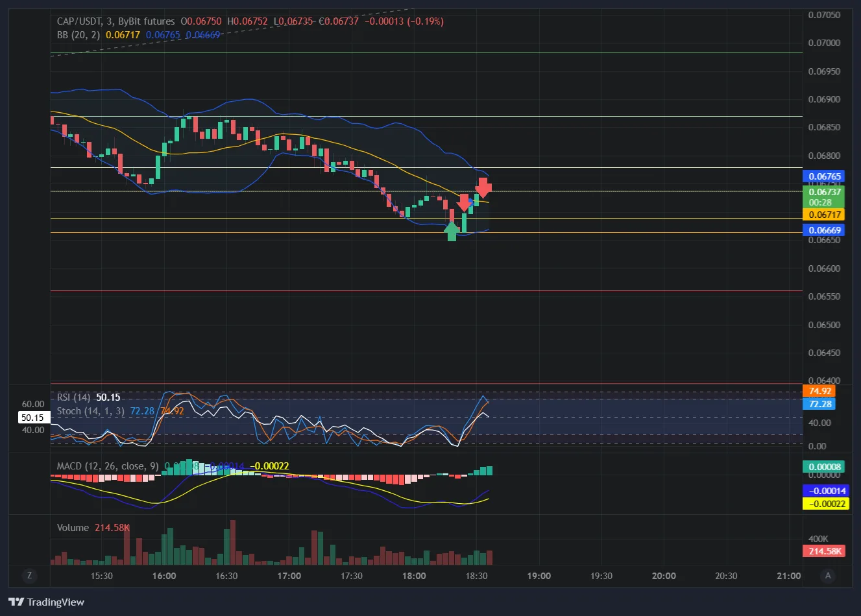Click the green 0.00008 MACD histogram label
861x616 pixels.
click(823, 467)
